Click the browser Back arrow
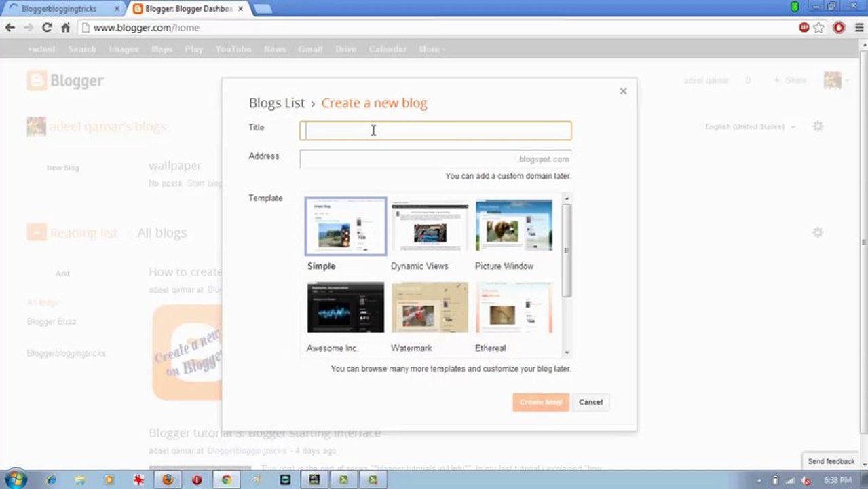 [x=10, y=28]
